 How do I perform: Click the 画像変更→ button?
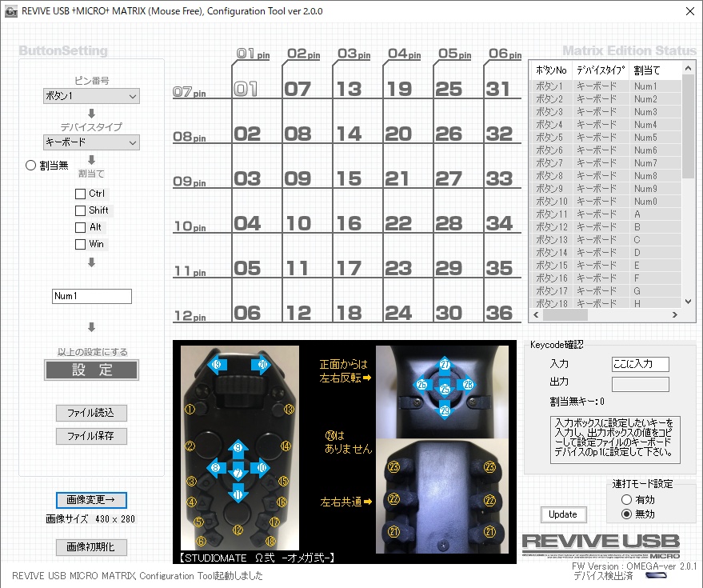click(91, 500)
